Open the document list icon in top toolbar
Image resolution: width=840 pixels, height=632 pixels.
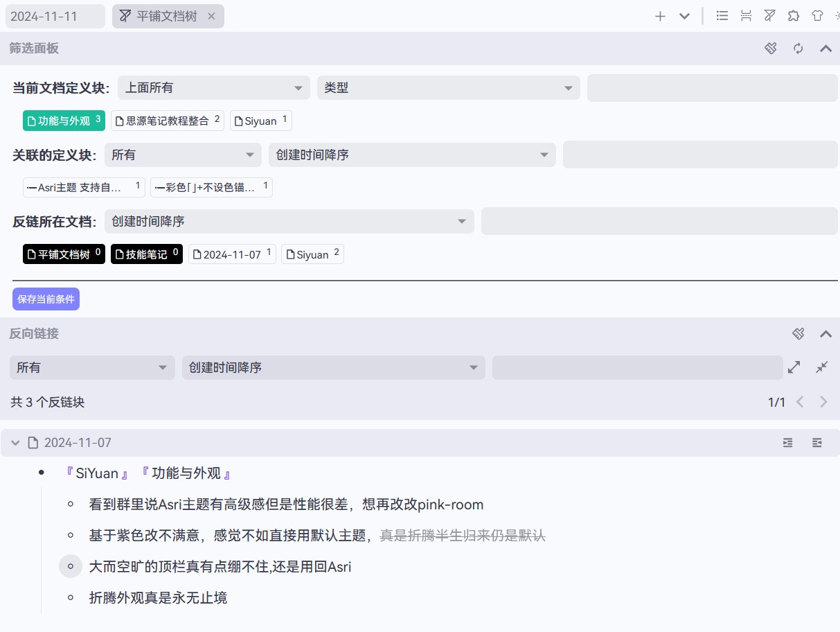coord(722,15)
